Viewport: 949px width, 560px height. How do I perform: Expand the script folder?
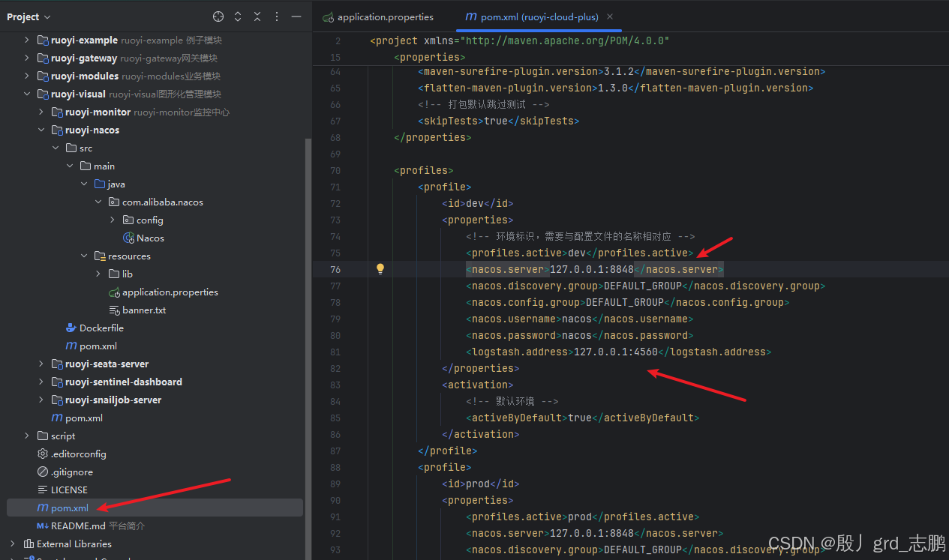[28, 436]
